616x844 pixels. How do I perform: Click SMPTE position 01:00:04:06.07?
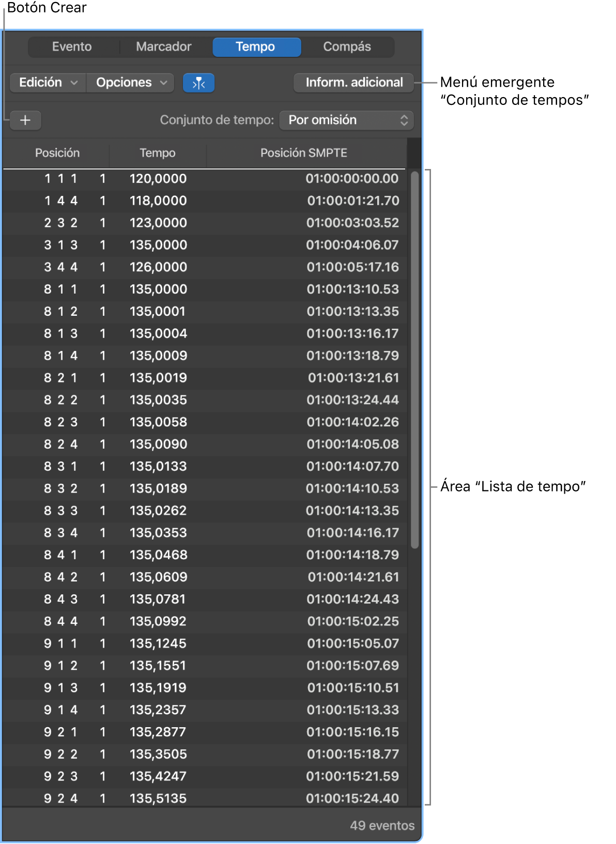point(352,245)
